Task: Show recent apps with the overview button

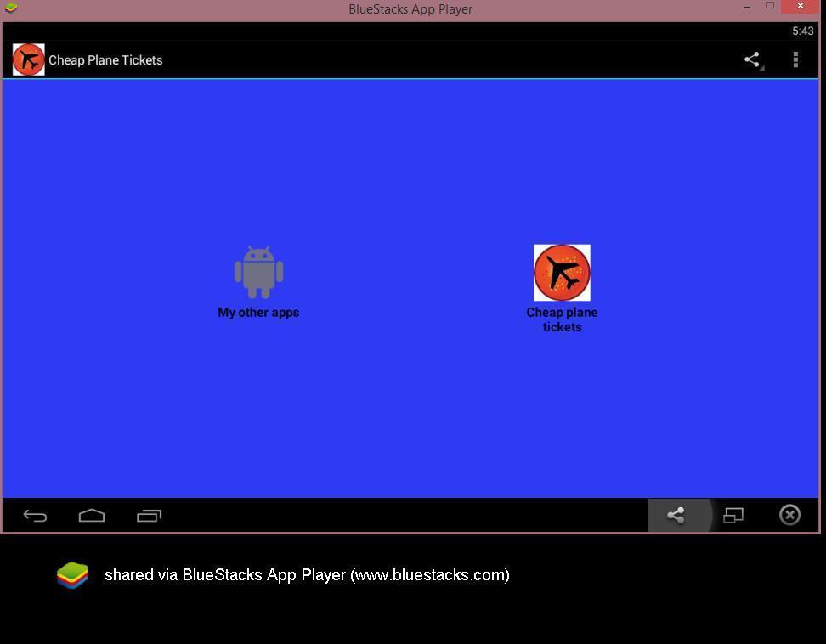Action: 149,516
